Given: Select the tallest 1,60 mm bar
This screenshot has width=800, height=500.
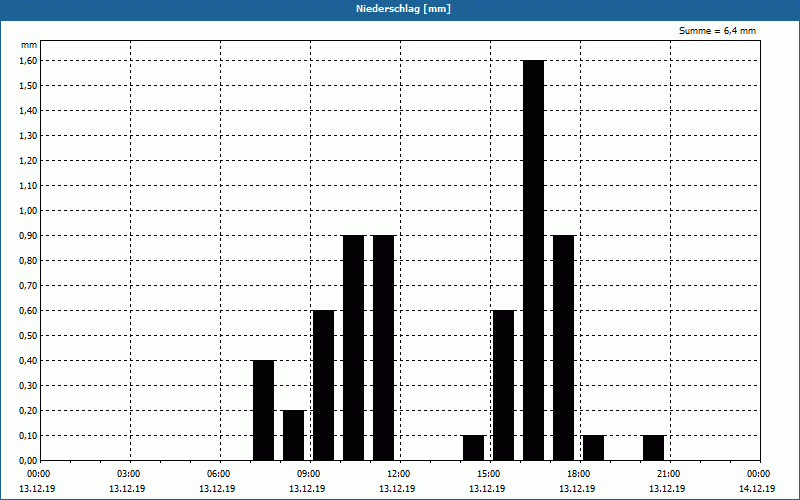Looking at the screenshot, I should [x=534, y=260].
